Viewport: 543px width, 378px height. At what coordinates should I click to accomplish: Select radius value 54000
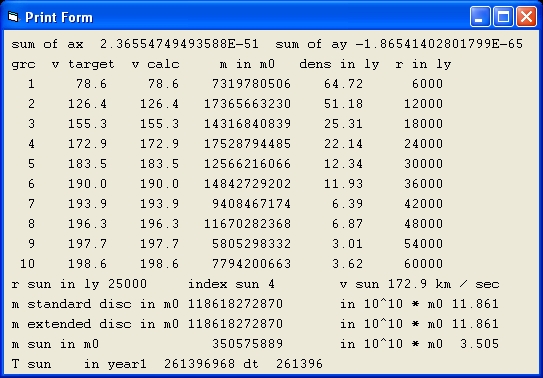(424, 244)
